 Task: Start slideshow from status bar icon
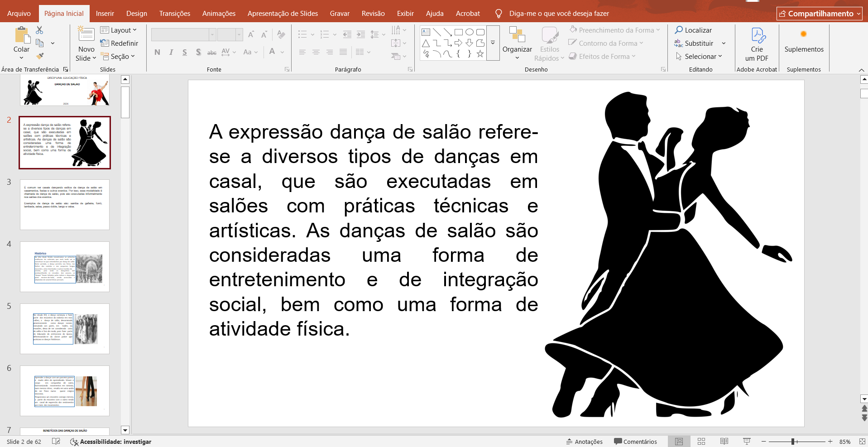747,442
